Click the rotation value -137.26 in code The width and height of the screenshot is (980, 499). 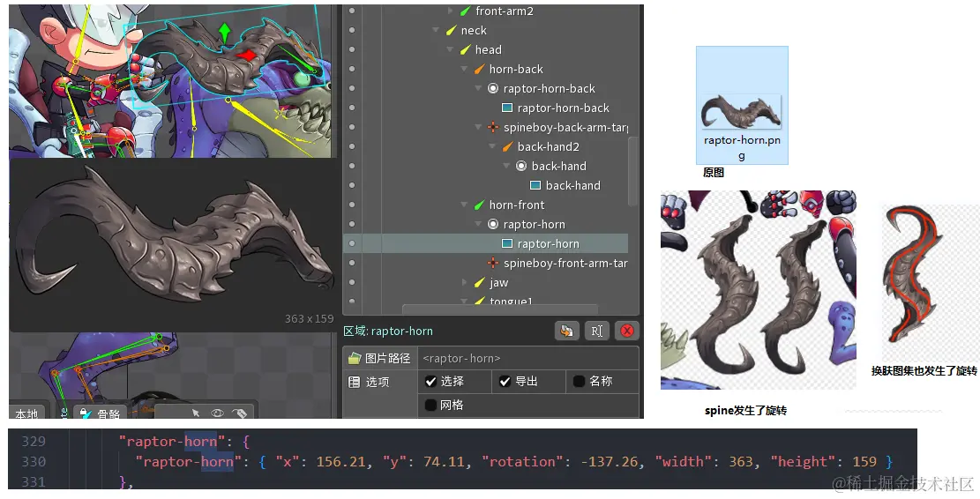tap(610, 462)
